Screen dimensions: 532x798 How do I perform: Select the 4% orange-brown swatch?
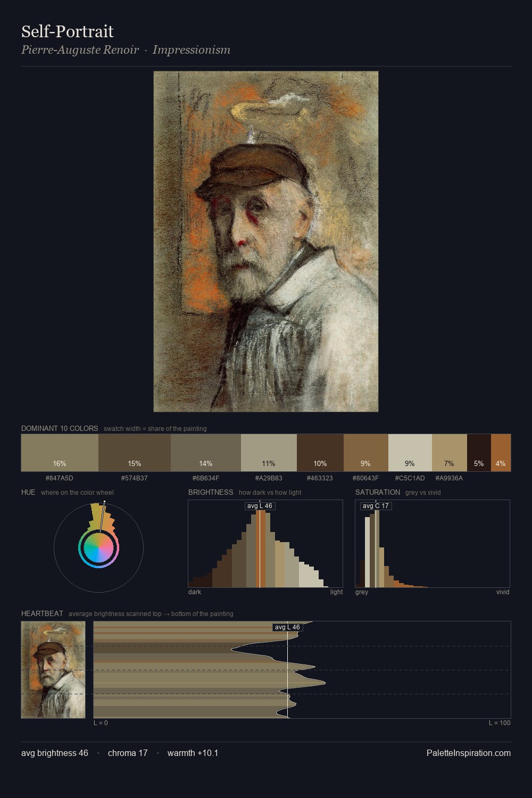tap(501, 453)
